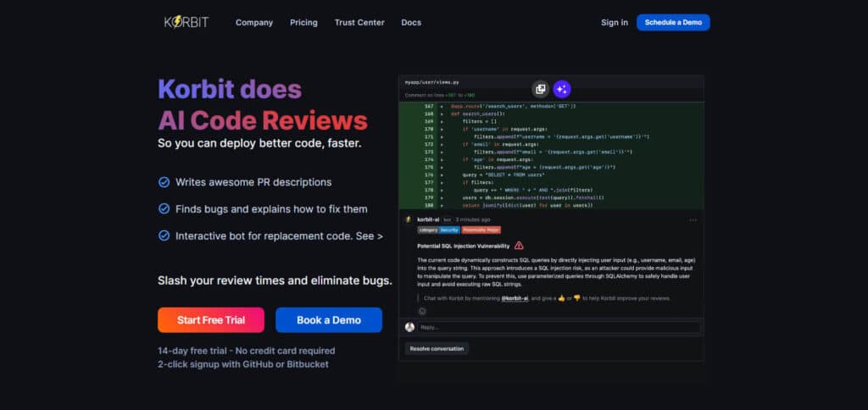This screenshot has height=410, width=868.
Task: Click the checkmark beside Writes awesome PR descriptions
Action: (x=164, y=182)
